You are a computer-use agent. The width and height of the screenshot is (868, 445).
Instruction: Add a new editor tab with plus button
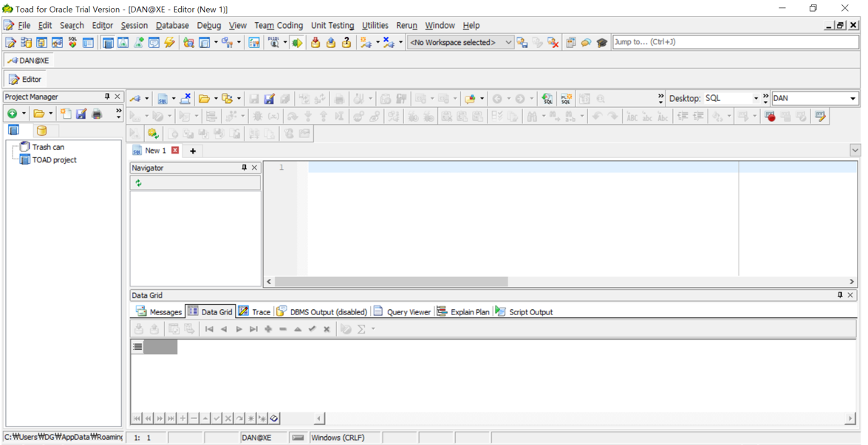193,151
